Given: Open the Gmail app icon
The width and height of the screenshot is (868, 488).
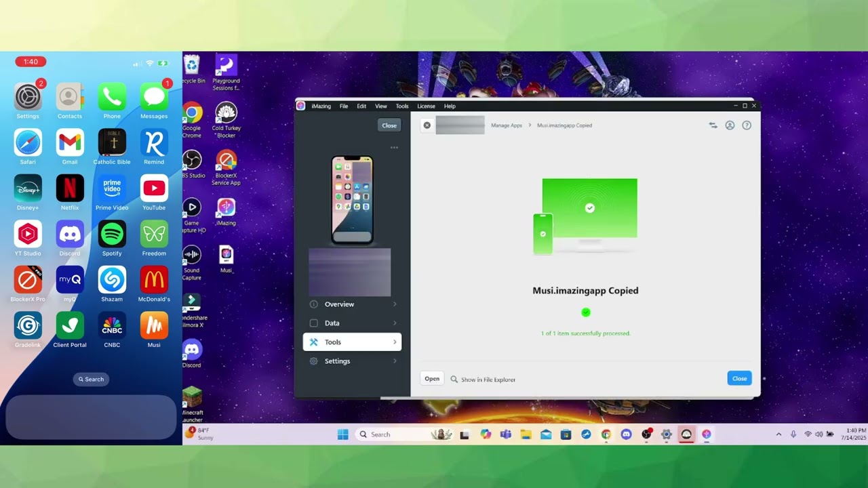Looking at the screenshot, I should (x=70, y=142).
